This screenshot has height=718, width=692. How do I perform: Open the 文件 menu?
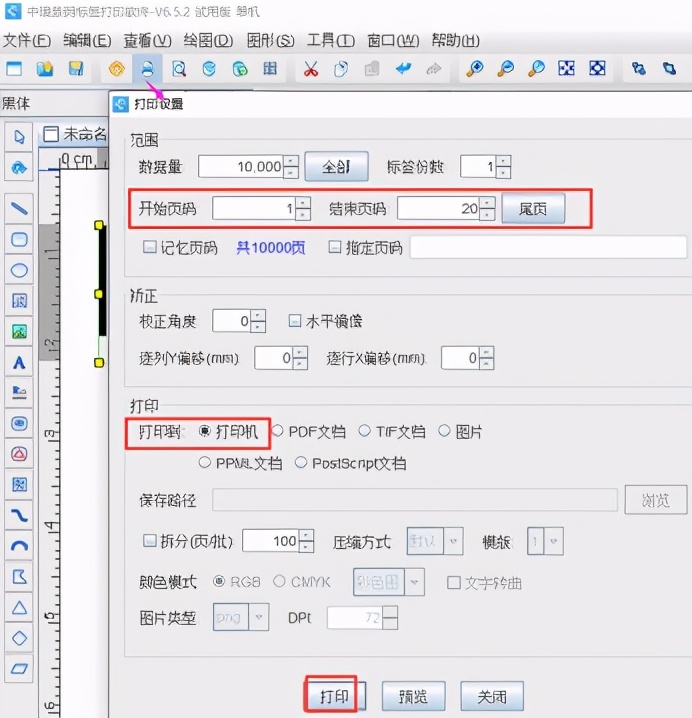pyautogui.click(x=27, y=41)
